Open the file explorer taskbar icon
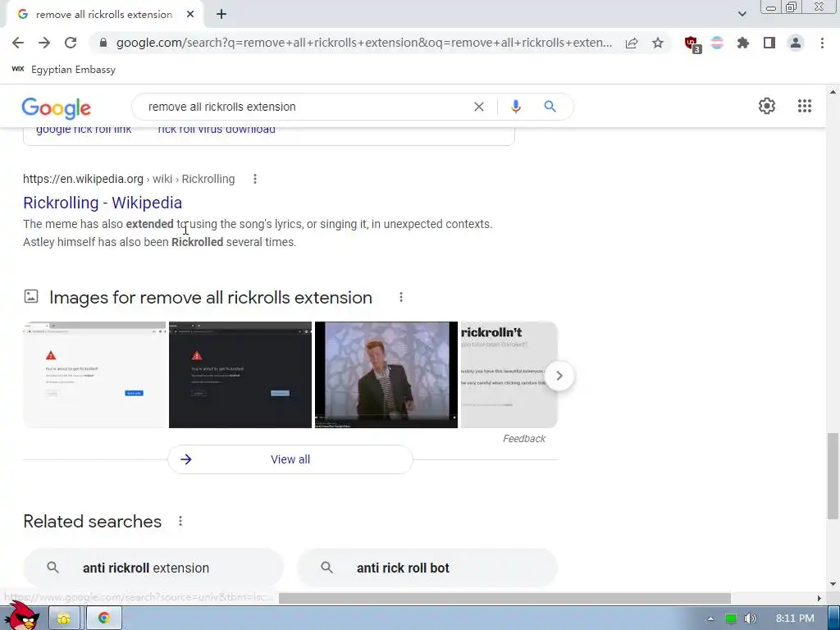The height and width of the screenshot is (630, 840). point(64,619)
